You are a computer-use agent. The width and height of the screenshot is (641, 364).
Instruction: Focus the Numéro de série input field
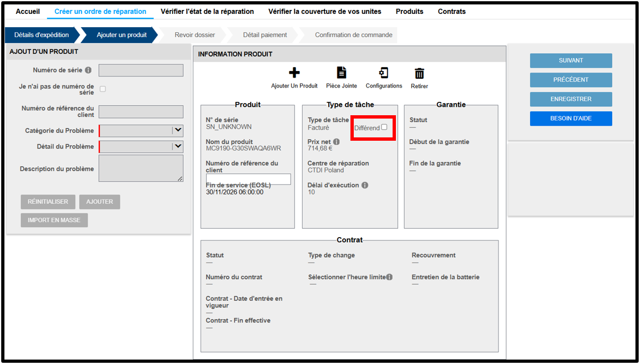pos(141,70)
